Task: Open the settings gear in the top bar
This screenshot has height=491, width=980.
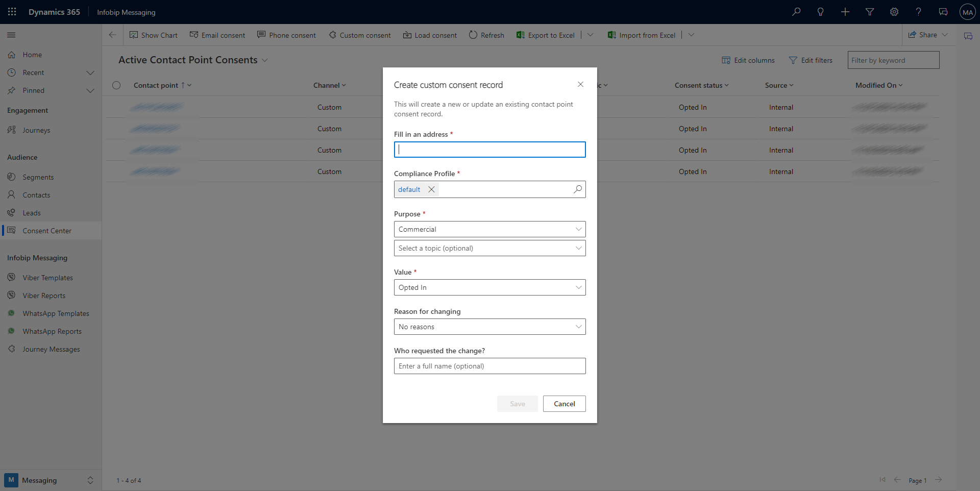Action: coord(894,12)
